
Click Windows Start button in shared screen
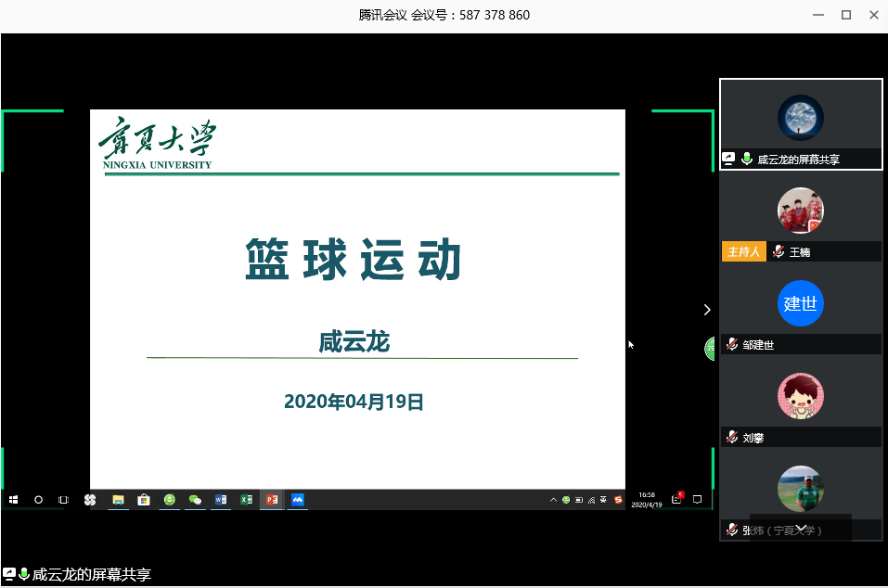tap(14, 500)
